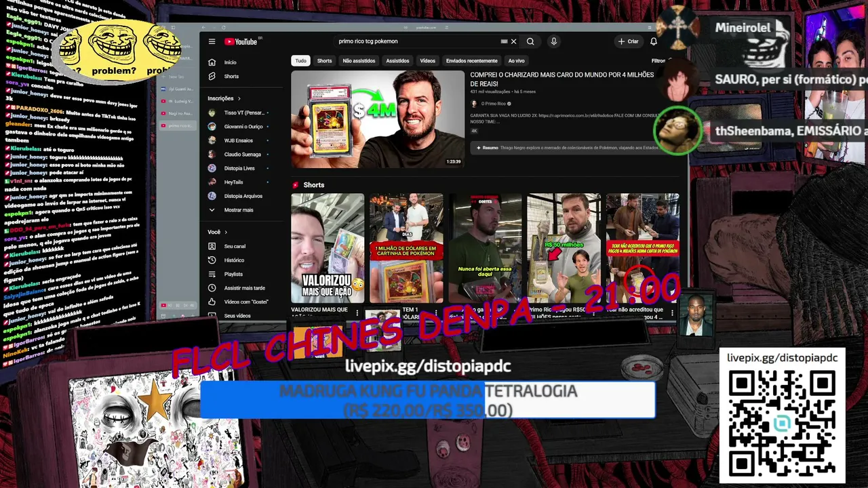Screen dimensions: 868x488
Task: Open the O Primo Rico channel avatar
Action: coord(474,104)
